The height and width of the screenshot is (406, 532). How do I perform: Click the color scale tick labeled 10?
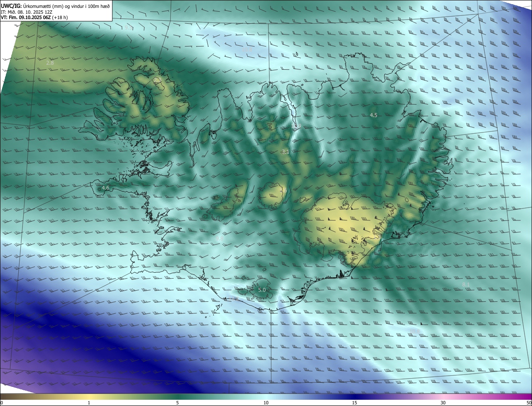point(266,403)
